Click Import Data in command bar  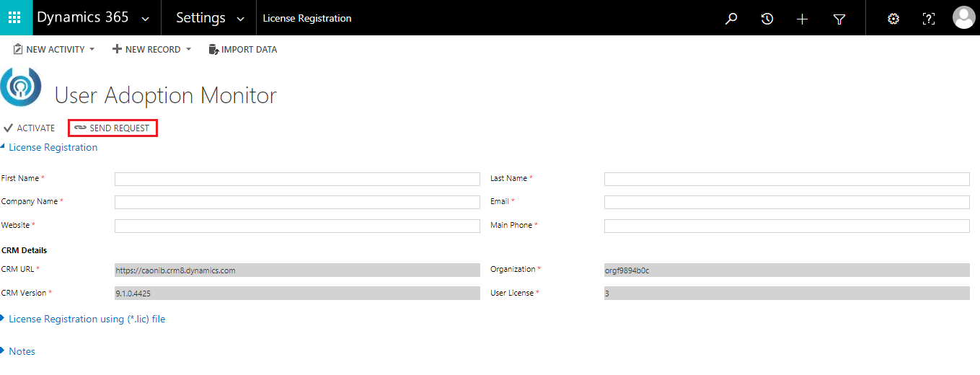point(242,50)
